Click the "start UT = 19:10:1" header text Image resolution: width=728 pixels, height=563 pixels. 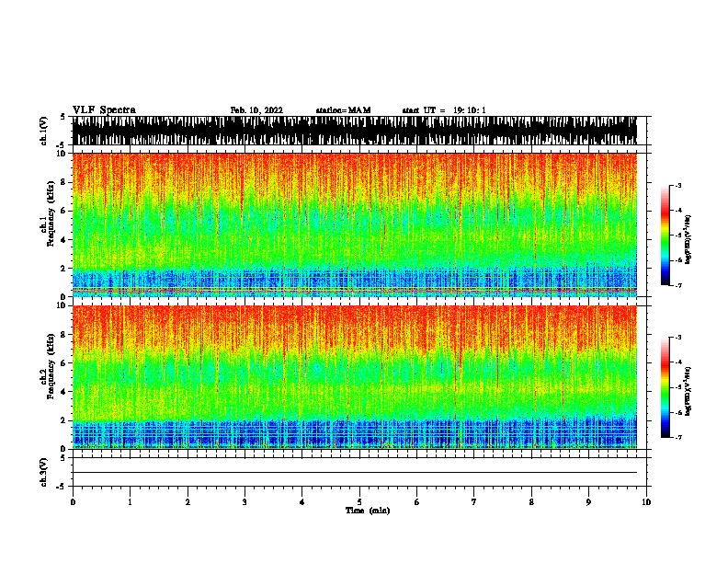444,110
